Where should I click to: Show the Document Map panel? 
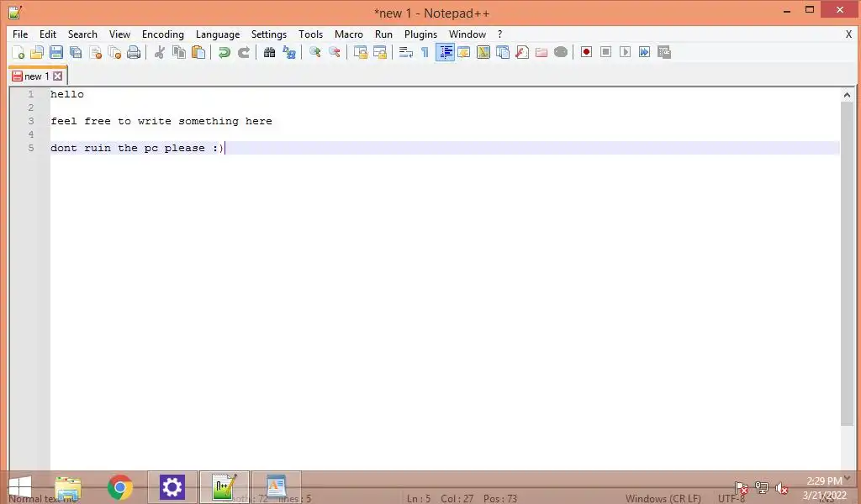[483, 52]
